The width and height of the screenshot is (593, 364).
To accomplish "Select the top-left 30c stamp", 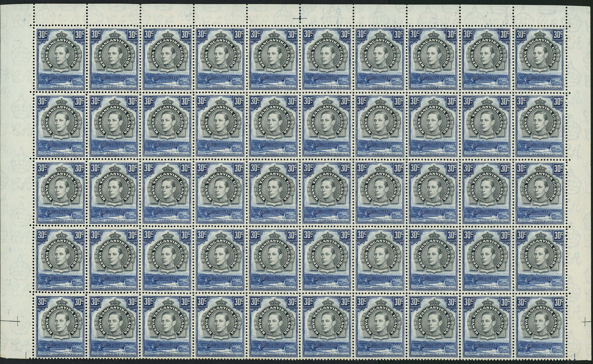I will click(x=60, y=60).
